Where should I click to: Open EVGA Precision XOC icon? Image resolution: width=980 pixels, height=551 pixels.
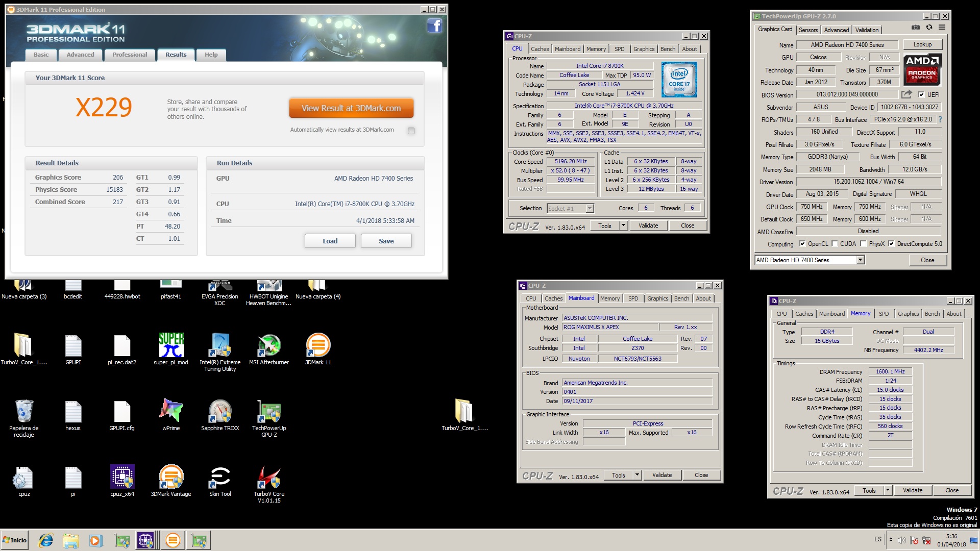click(220, 292)
